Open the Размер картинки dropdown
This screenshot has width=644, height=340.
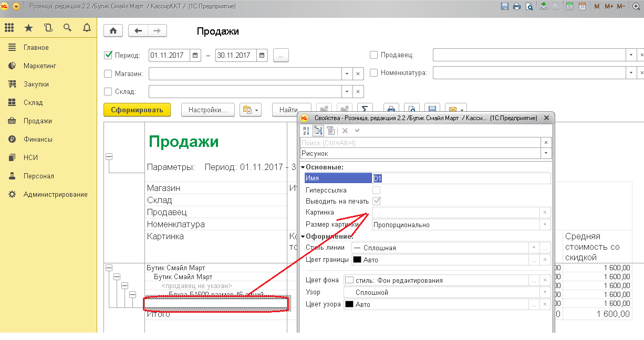pos(545,225)
